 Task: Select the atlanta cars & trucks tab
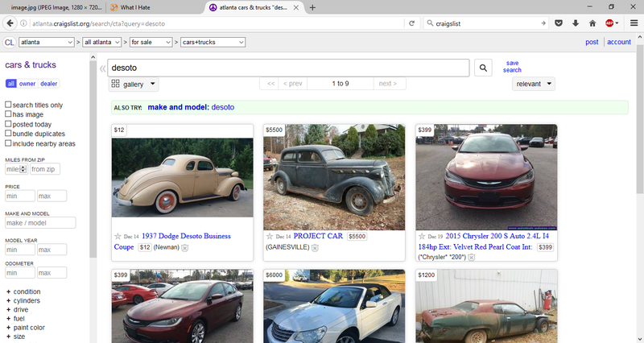point(254,7)
